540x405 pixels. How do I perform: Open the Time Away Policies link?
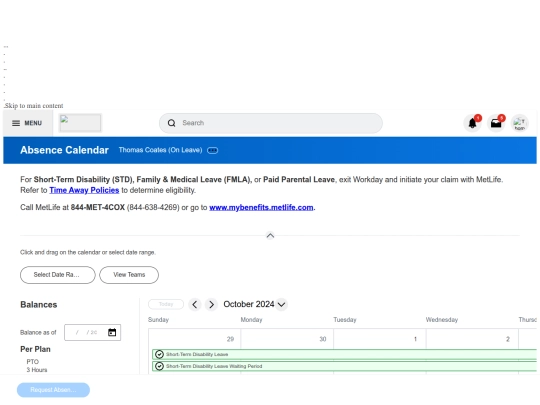[84, 190]
